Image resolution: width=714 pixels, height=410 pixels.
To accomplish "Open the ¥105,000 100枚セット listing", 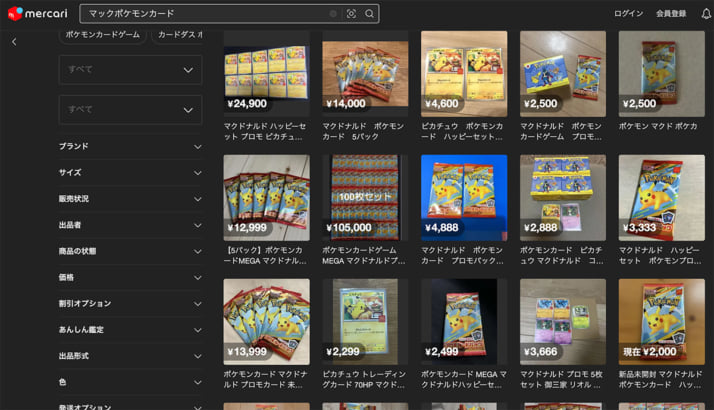I will (x=365, y=197).
